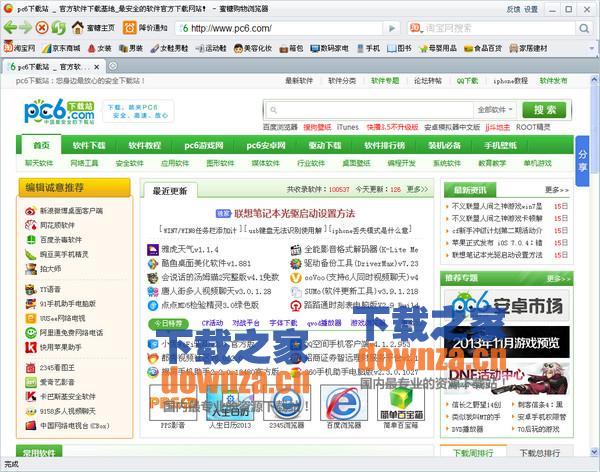Switch to the 下载周排行 tab
This screenshot has height=472, width=600.
click(x=473, y=453)
